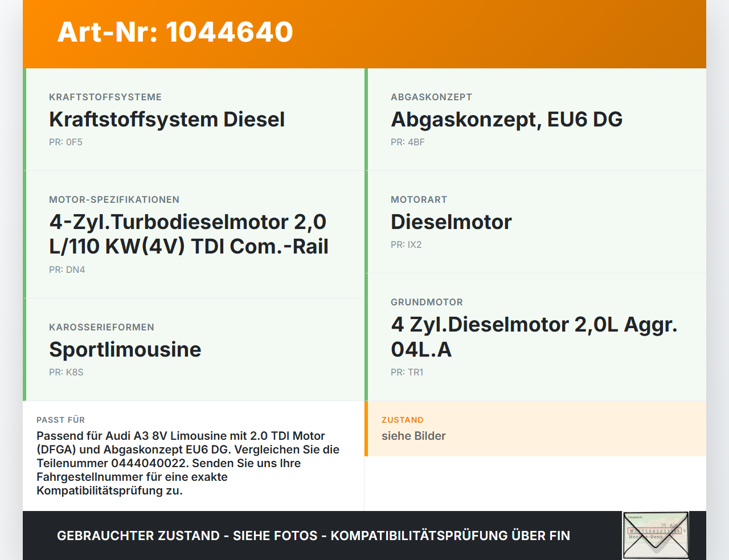Click the orange 'ZUSTAND' label
The width and height of the screenshot is (729, 560).
point(402,420)
